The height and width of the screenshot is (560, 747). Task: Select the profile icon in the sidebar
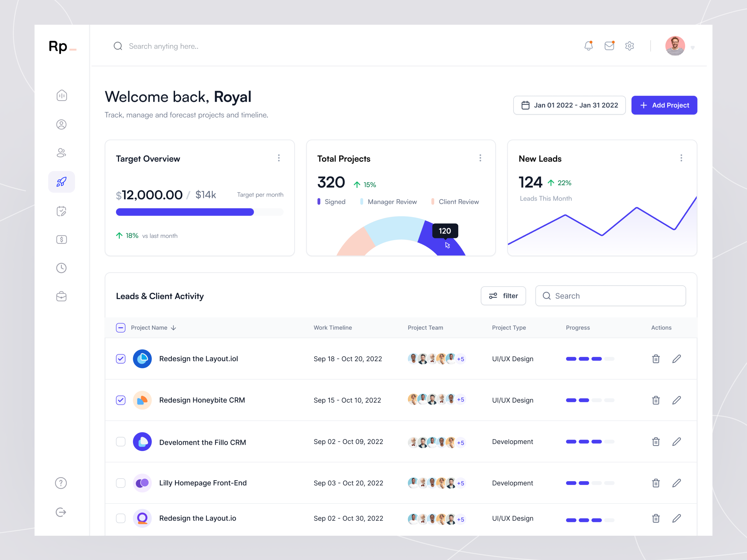[x=61, y=124]
